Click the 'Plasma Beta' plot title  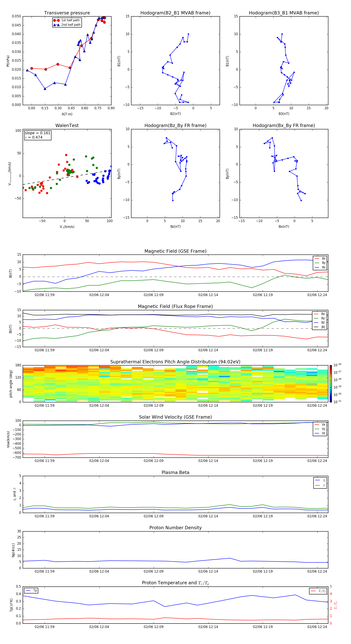point(175,472)
